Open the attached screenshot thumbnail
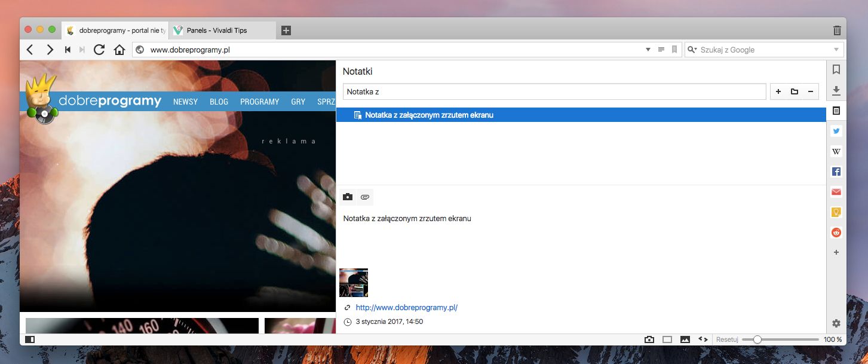This screenshot has width=868, height=364. click(354, 283)
